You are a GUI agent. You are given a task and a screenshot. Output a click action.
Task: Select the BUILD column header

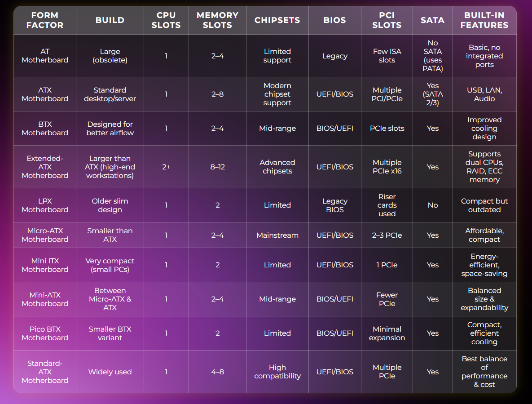(x=110, y=20)
